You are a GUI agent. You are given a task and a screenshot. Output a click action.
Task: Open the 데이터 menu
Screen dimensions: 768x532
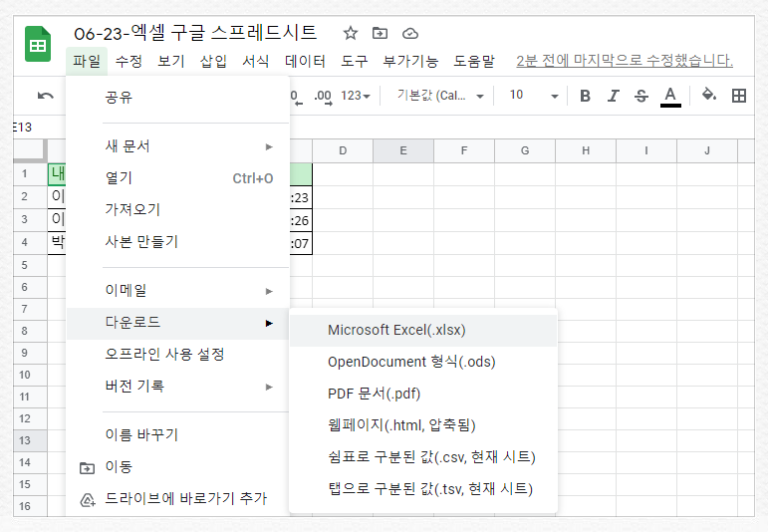[x=305, y=61]
